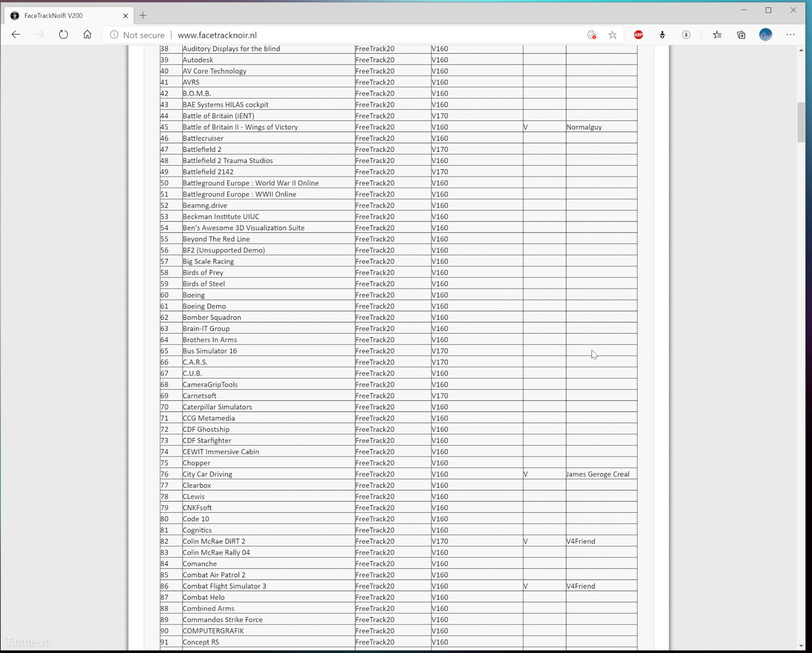Select 'Combat Flight Simulator 3' text
This screenshot has width=812, height=653.
point(224,586)
